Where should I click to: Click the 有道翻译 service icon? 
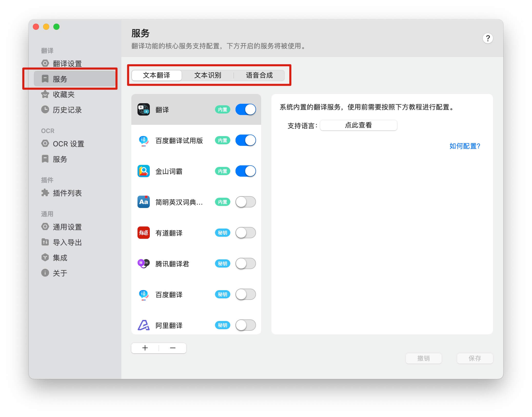pos(143,233)
